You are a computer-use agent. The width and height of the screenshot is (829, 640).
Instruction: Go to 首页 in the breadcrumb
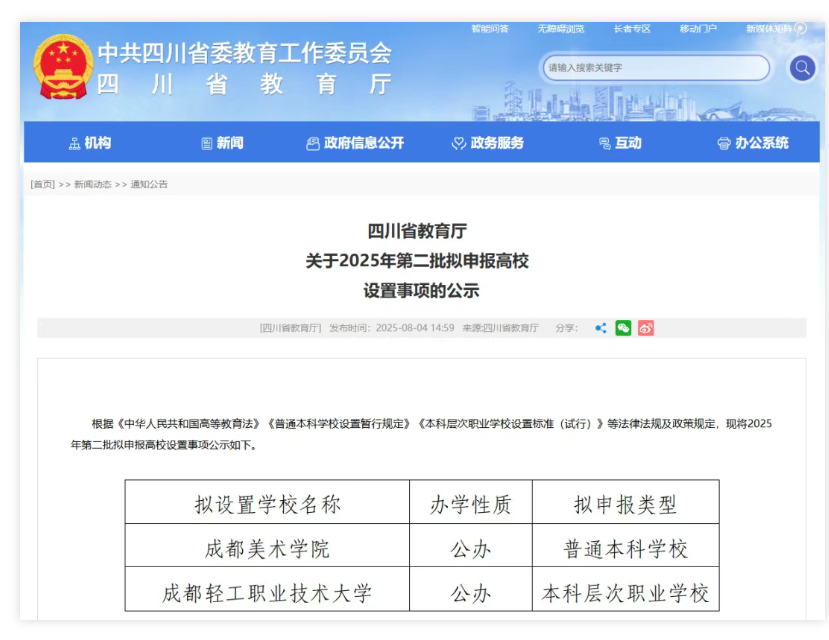(43, 184)
